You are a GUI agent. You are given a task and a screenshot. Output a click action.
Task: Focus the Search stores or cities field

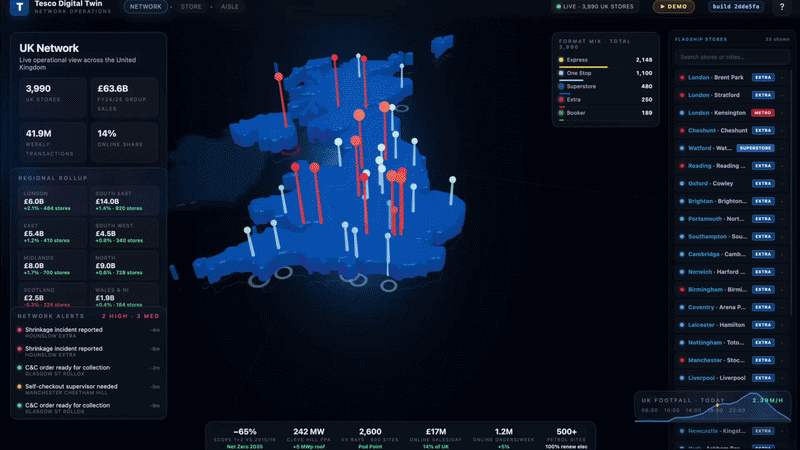(x=732, y=57)
